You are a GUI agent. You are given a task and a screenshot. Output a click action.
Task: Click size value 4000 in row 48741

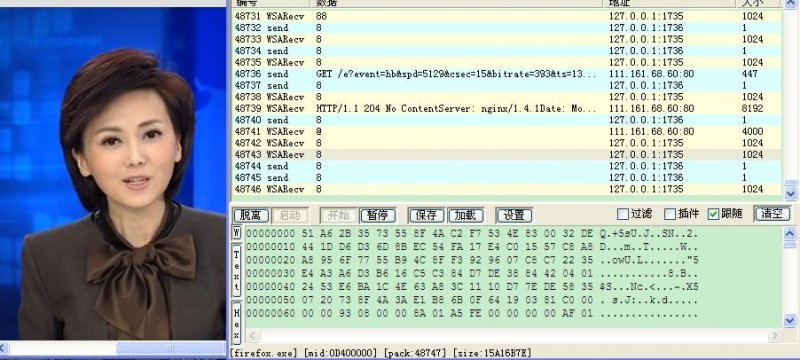coord(753,132)
